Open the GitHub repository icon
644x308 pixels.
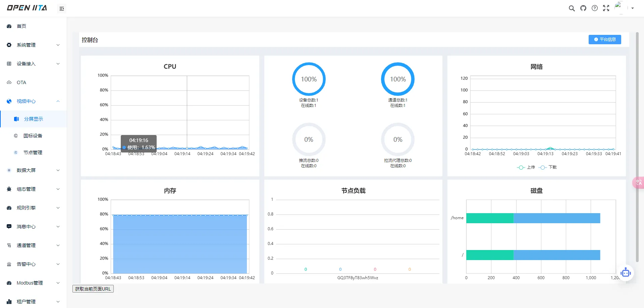pos(583,8)
